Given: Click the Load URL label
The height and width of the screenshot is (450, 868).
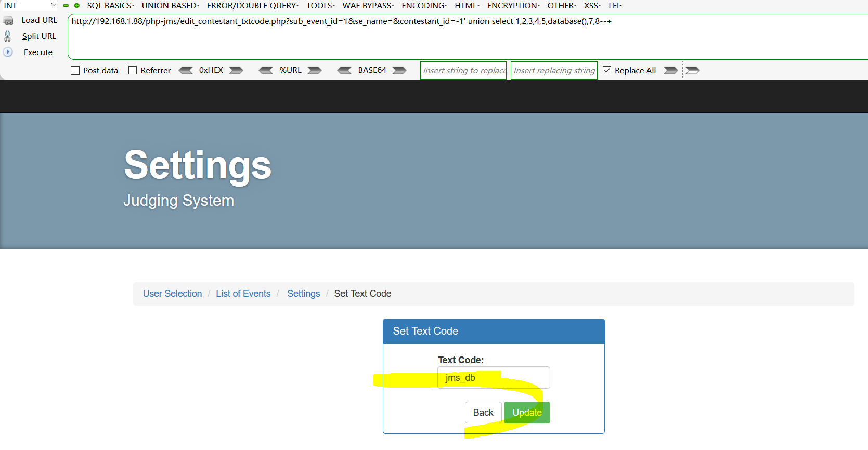Looking at the screenshot, I should [40, 20].
